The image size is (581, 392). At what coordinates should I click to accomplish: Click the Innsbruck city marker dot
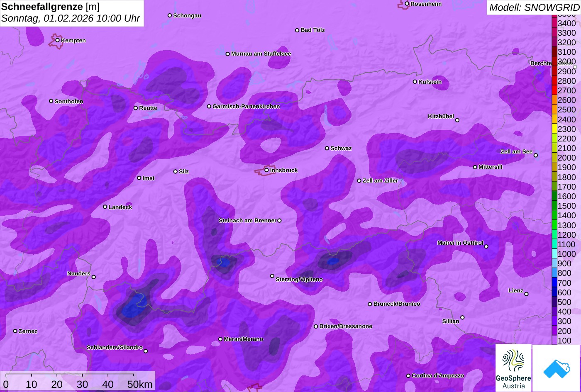click(x=266, y=170)
